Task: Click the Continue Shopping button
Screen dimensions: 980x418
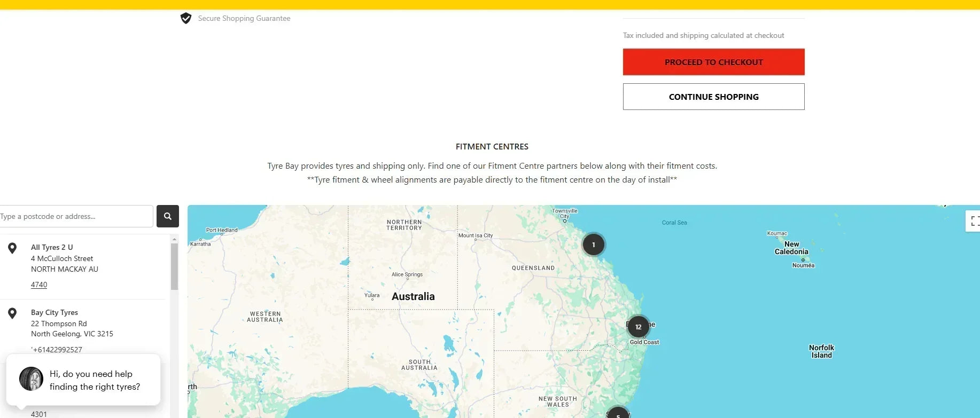Action: click(713, 97)
